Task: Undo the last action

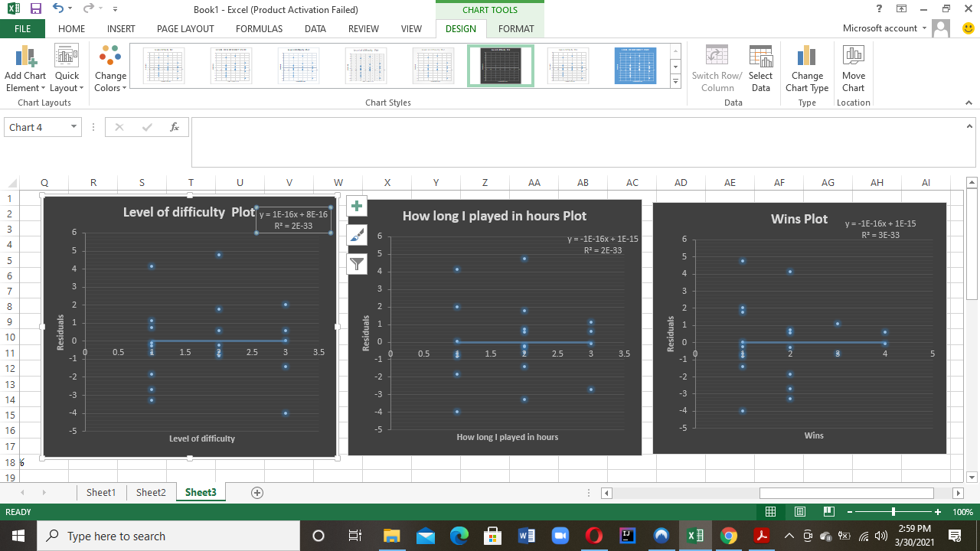Action: point(58,9)
